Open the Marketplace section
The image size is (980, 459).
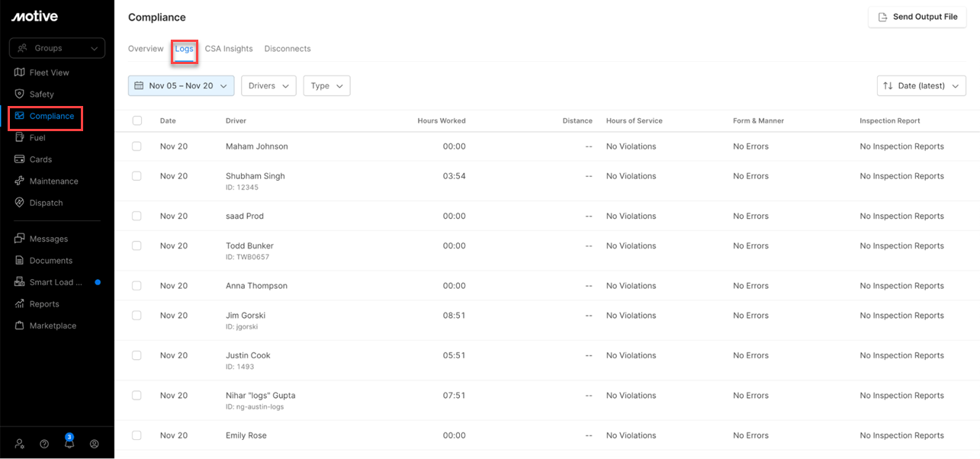point(19,326)
